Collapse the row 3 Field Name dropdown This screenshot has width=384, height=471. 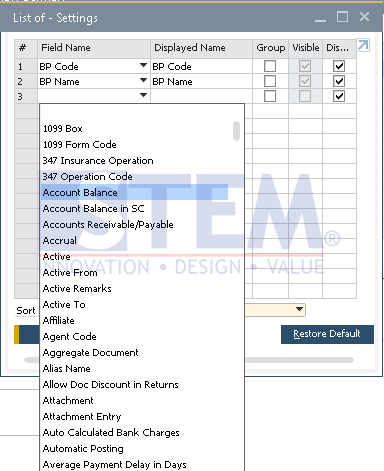coord(143,95)
